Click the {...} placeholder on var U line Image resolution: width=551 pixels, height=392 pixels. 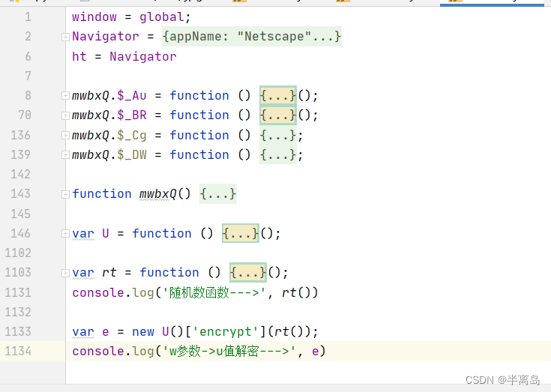pos(241,234)
